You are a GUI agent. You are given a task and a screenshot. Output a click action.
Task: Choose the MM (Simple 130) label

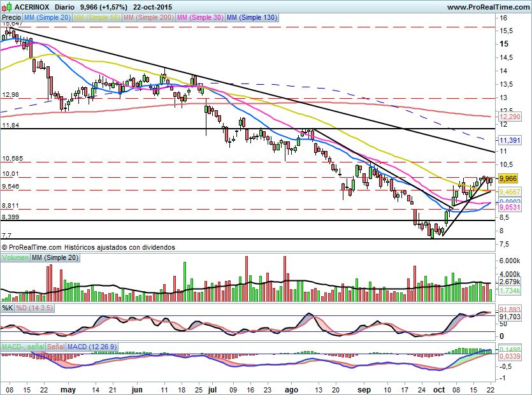click(x=252, y=18)
